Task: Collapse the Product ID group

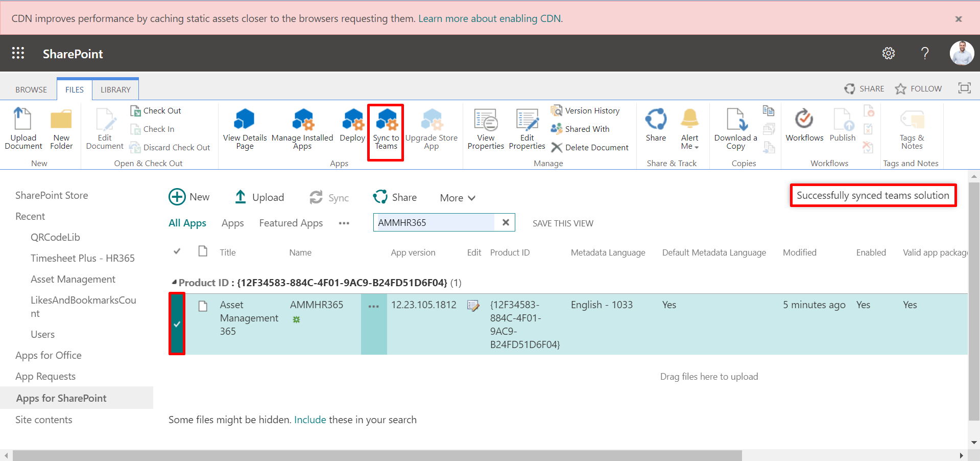Action: point(174,282)
